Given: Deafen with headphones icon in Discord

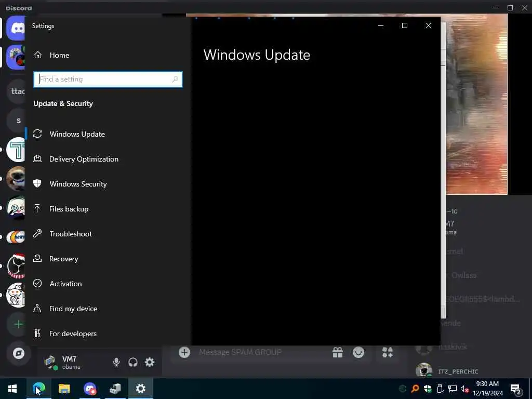Looking at the screenshot, I should tap(133, 362).
